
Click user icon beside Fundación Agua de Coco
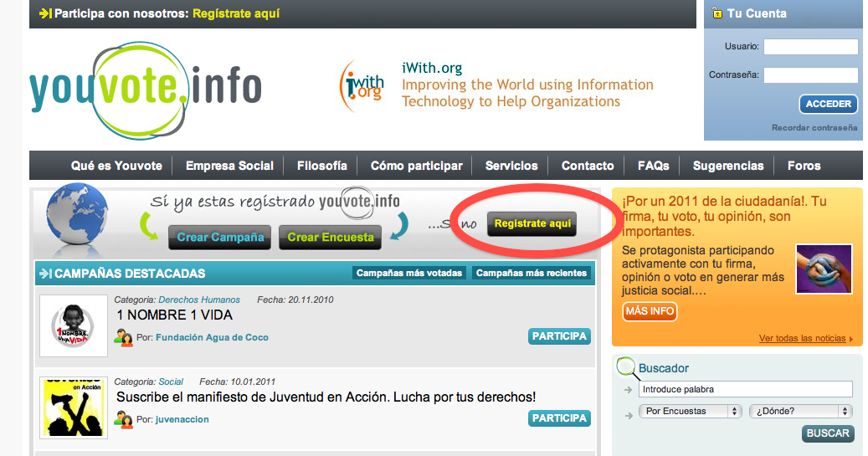[x=123, y=337]
